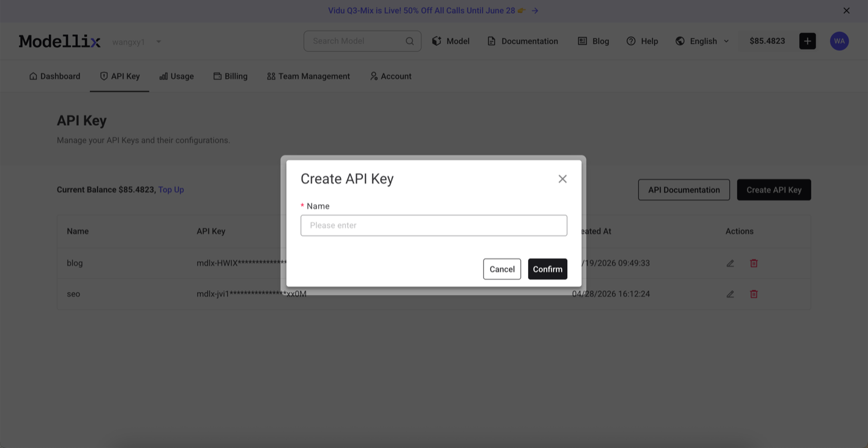Select the API Key tab
The image size is (868, 448).
coord(119,76)
